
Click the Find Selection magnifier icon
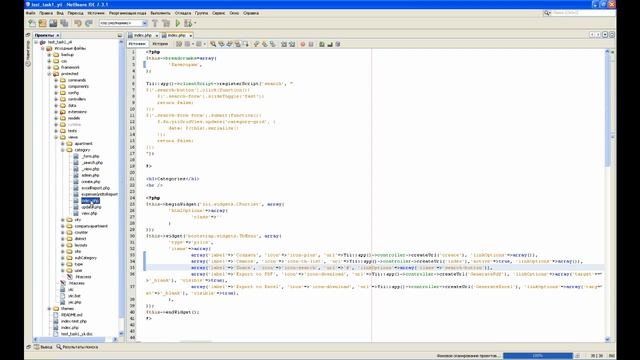pos(213,44)
